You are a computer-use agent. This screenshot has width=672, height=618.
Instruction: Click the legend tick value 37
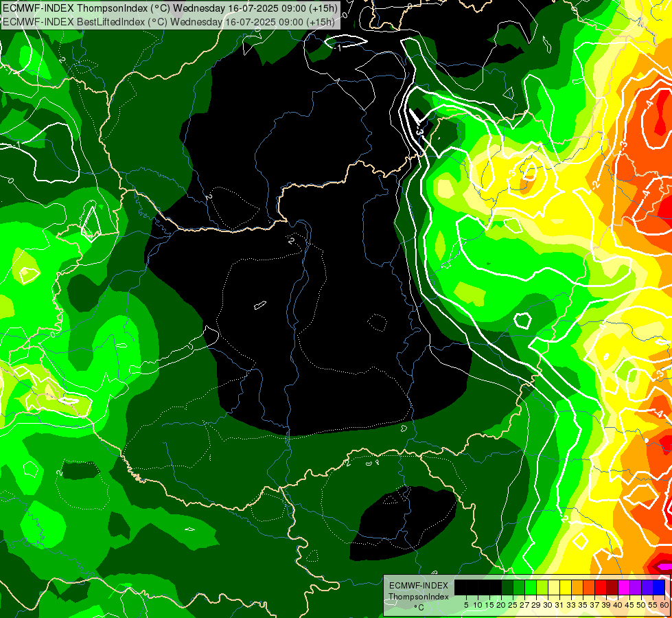click(595, 605)
